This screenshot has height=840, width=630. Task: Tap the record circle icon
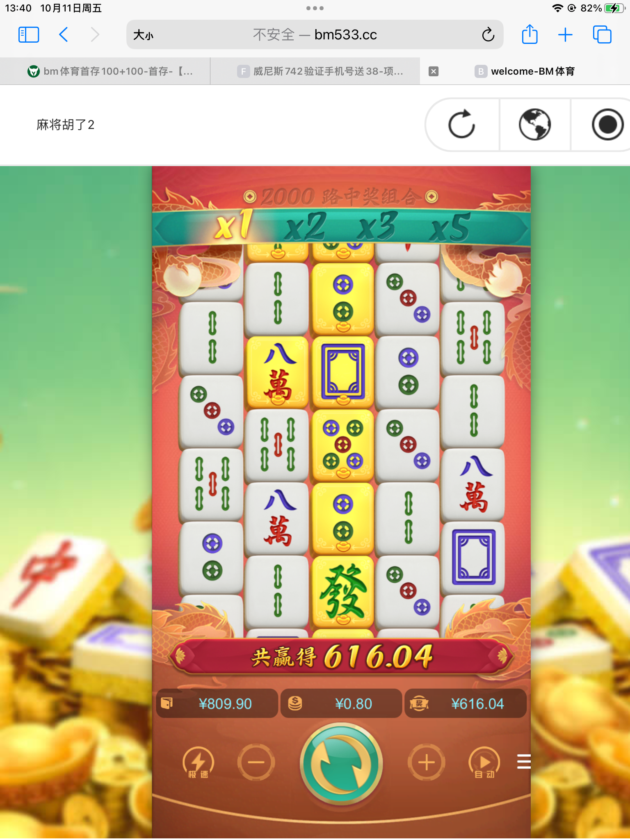coord(608,124)
